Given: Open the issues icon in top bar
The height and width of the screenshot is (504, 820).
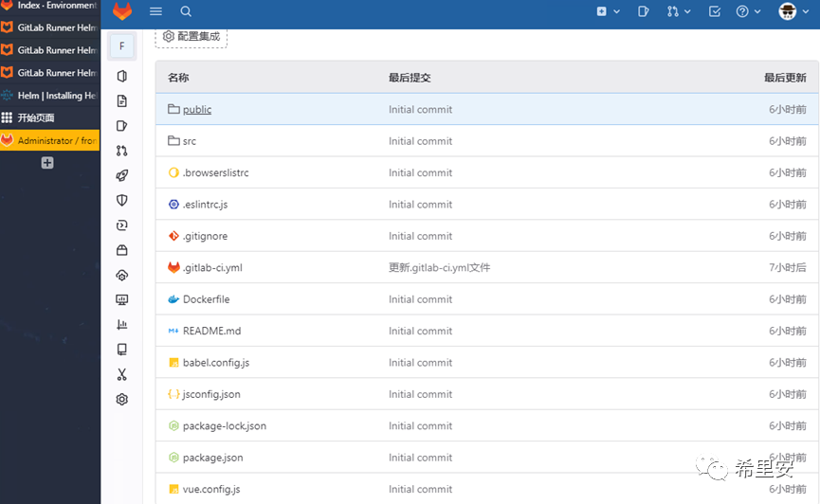Looking at the screenshot, I should pyautogui.click(x=644, y=11).
